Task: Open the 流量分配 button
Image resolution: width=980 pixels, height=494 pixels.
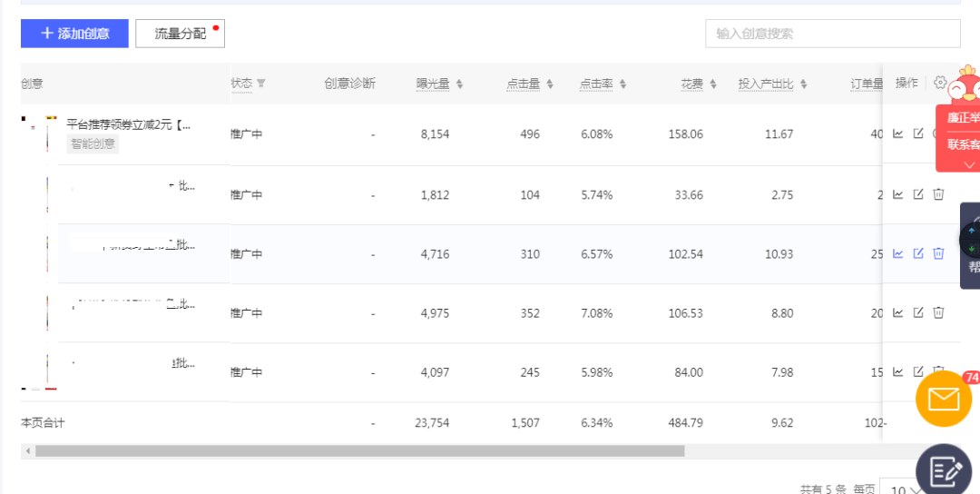Action: pyautogui.click(x=180, y=34)
